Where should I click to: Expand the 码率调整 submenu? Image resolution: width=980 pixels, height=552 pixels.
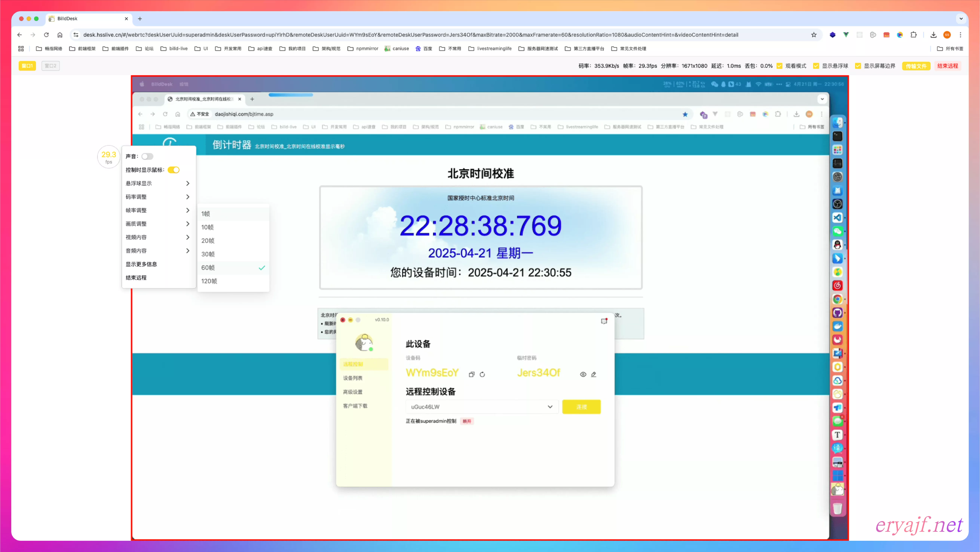click(157, 197)
